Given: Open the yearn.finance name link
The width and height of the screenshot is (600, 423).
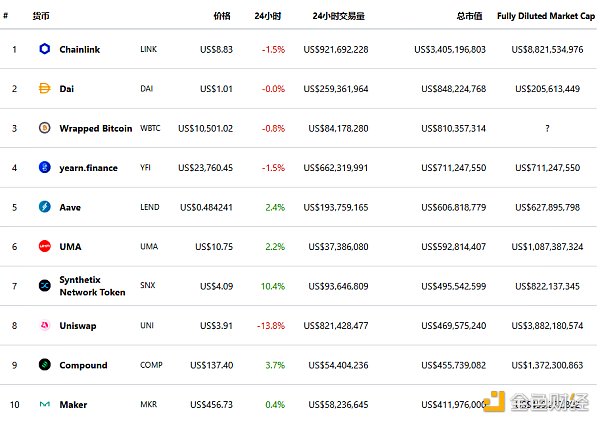Looking at the screenshot, I should tap(88, 168).
